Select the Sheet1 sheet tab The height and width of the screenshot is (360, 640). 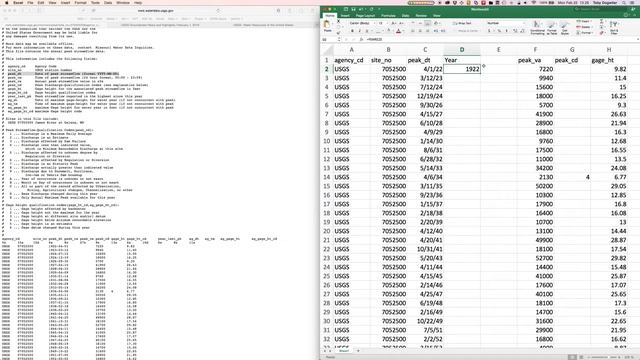[344, 351]
